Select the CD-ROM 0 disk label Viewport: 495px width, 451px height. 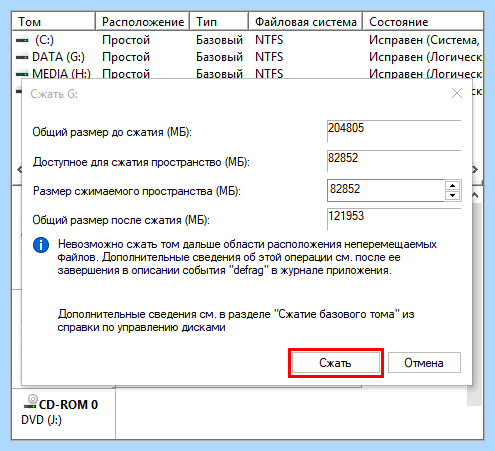68,405
